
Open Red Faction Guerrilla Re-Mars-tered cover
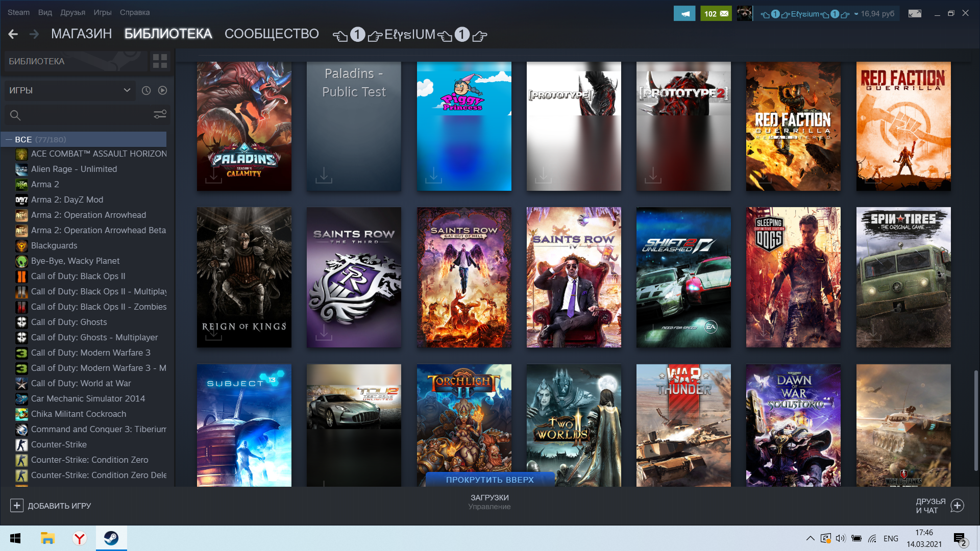click(793, 127)
